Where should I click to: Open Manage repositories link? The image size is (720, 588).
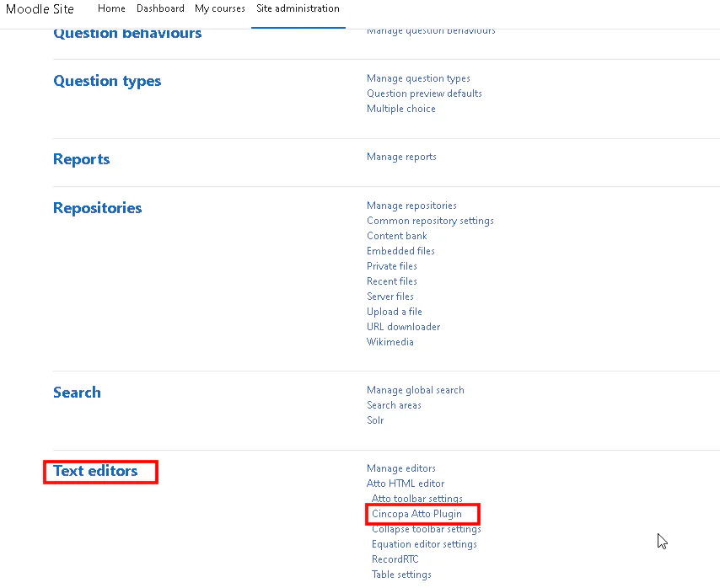click(x=412, y=206)
